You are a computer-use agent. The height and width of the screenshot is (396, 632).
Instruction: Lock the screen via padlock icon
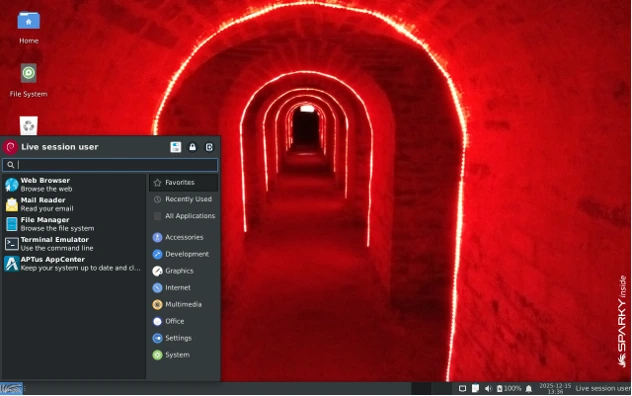193,147
